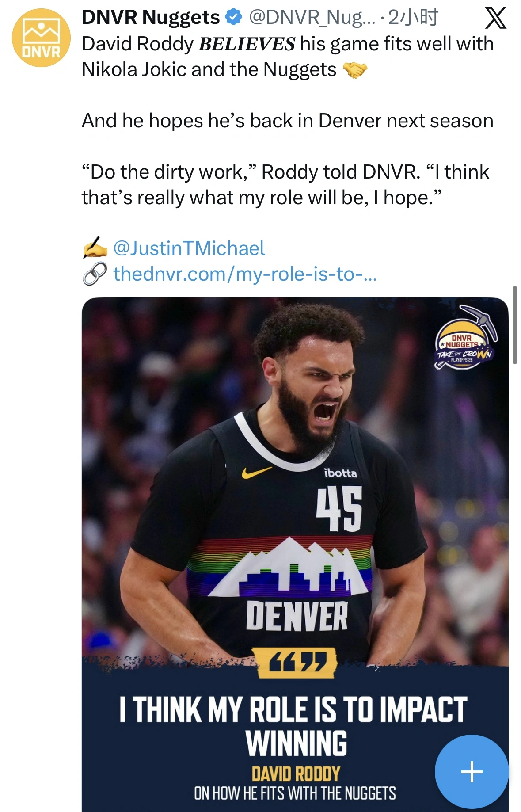Click the vertical scrollbar thumb

pos(515,325)
